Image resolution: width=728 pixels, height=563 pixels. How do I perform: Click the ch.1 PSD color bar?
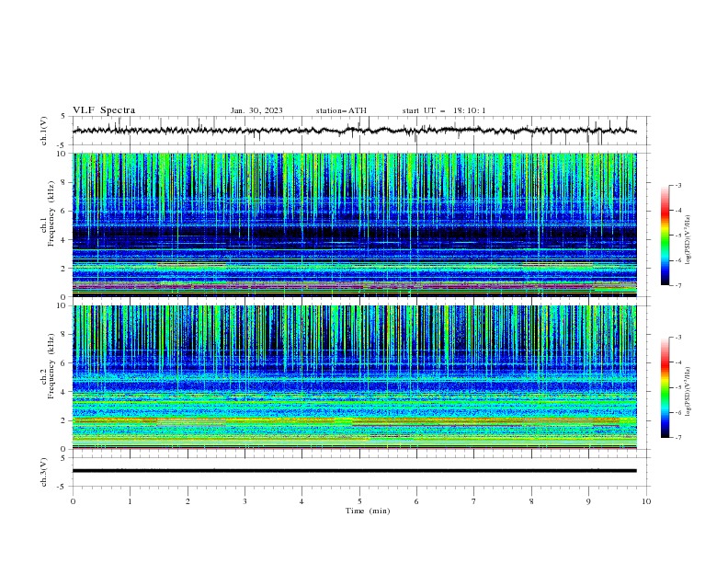pos(665,236)
